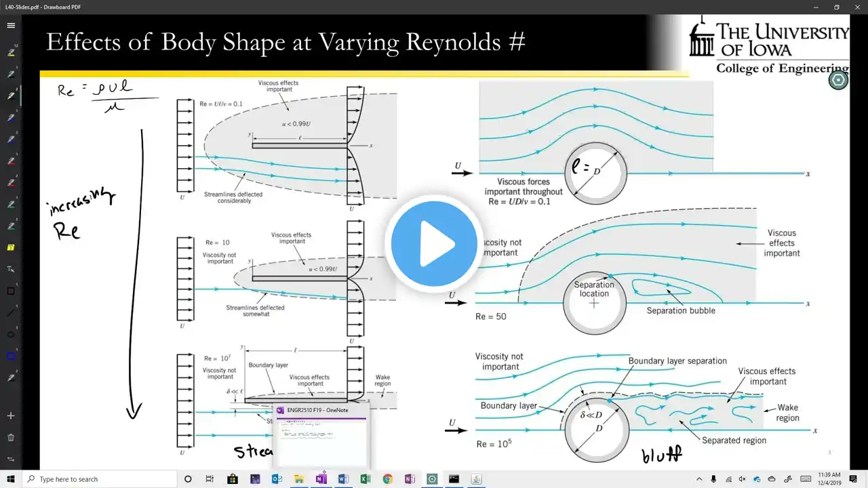The image size is (868, 488).
Task: Switch to Drawboard PDF taskbar icon
Action: pos(432,479)
